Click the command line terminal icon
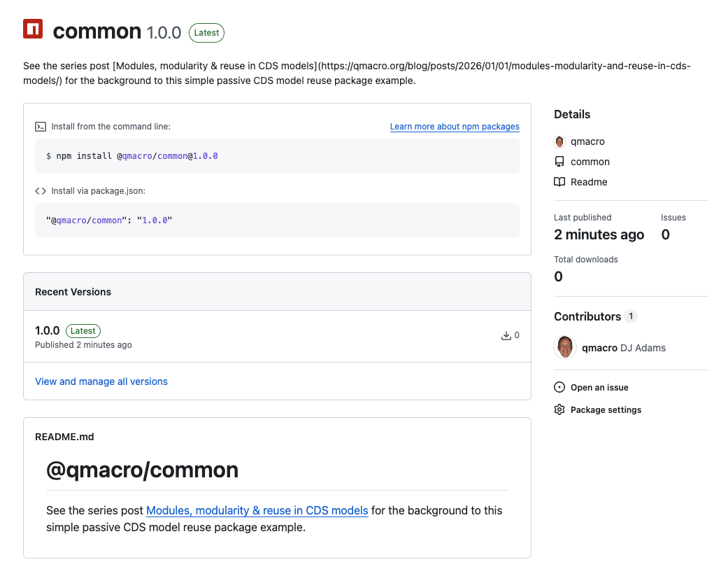Screen dimensions: 728x576 coord(41,127)
